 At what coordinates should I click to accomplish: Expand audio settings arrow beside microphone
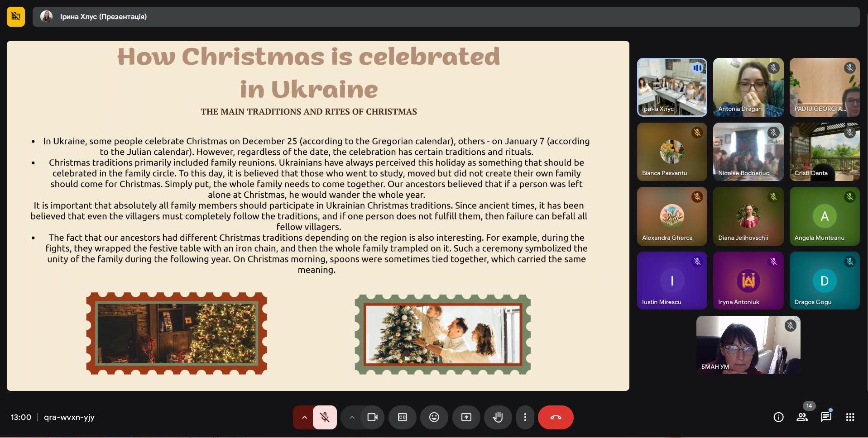pos(304,417)
